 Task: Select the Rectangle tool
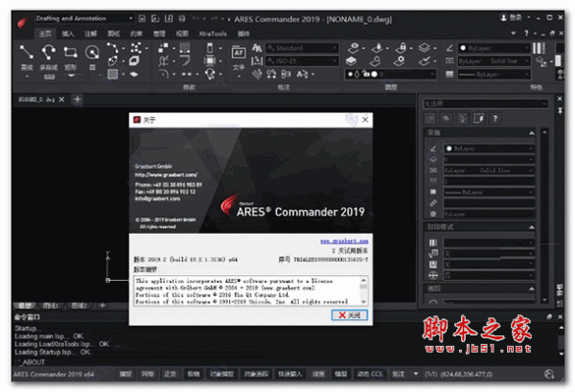(70, 53)
